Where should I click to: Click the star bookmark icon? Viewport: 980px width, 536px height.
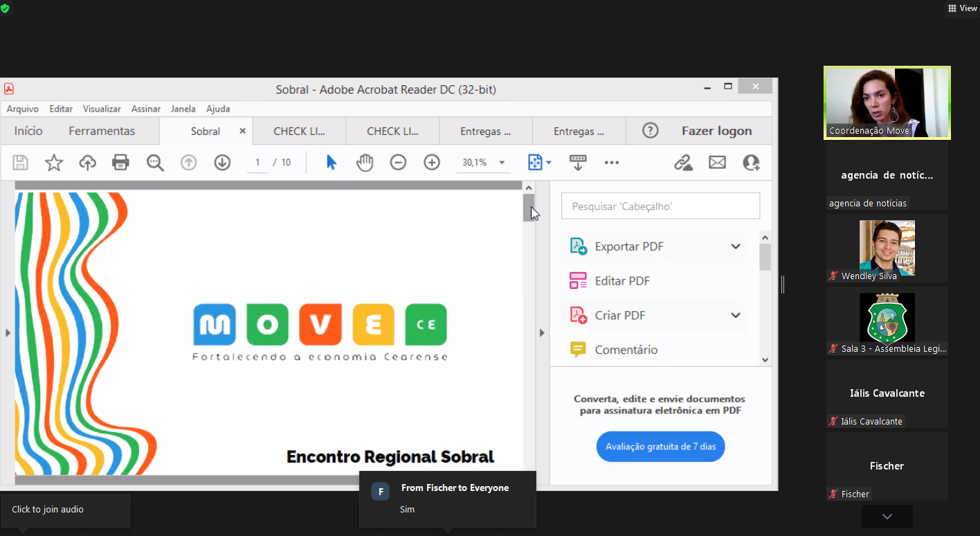[x=54, y=163]
